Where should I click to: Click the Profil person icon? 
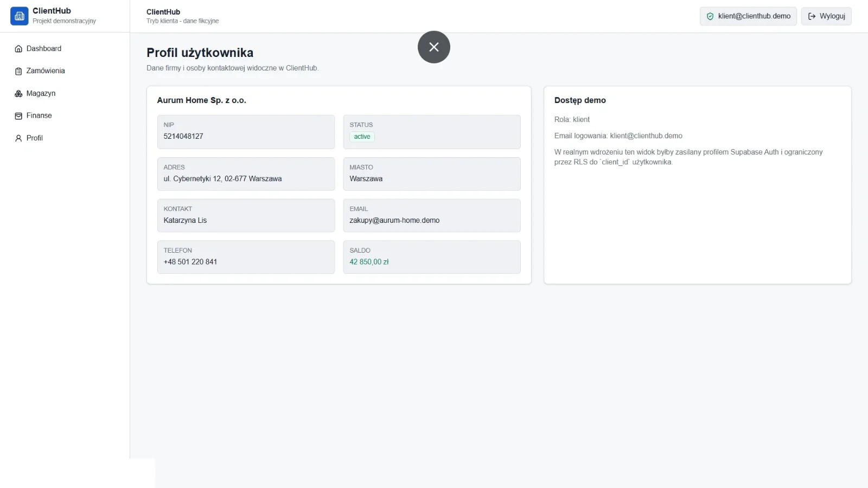tap(18, 138)
